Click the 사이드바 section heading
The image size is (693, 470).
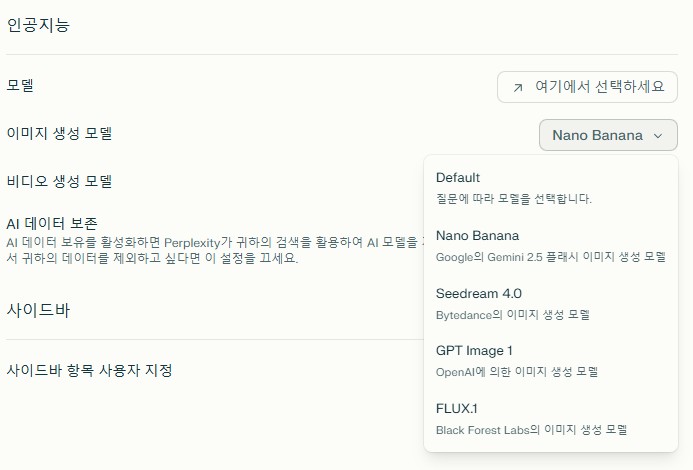point(36,309)
